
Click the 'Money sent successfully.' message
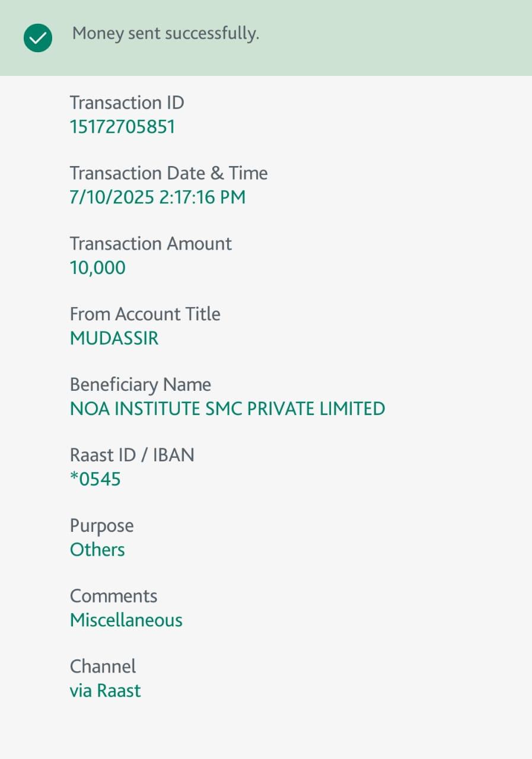click(x=165, y=34)
